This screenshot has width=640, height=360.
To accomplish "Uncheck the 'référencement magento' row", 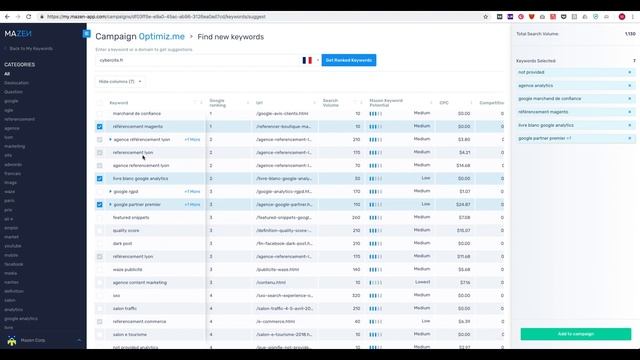I will click(100, 127).
